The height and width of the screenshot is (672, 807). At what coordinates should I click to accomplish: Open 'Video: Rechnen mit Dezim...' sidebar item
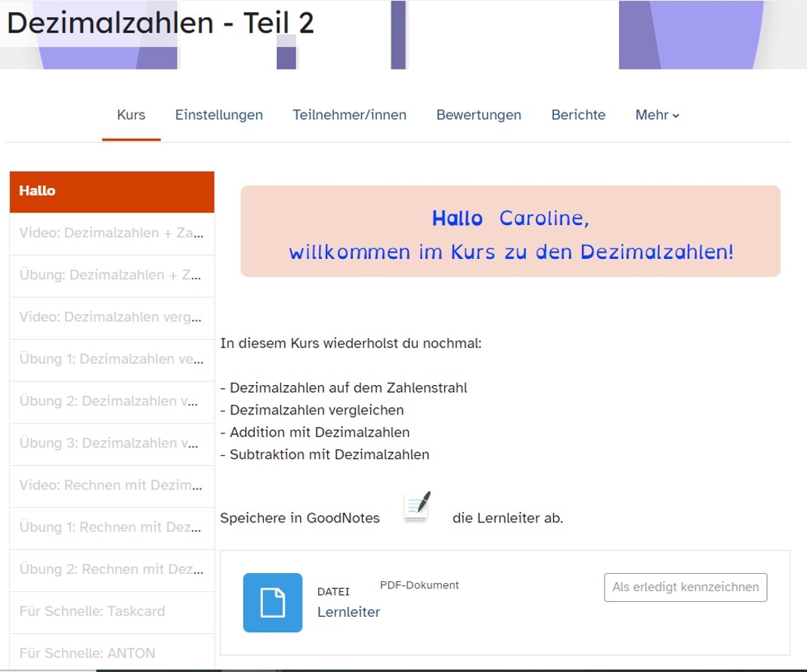tap(112, 486)
